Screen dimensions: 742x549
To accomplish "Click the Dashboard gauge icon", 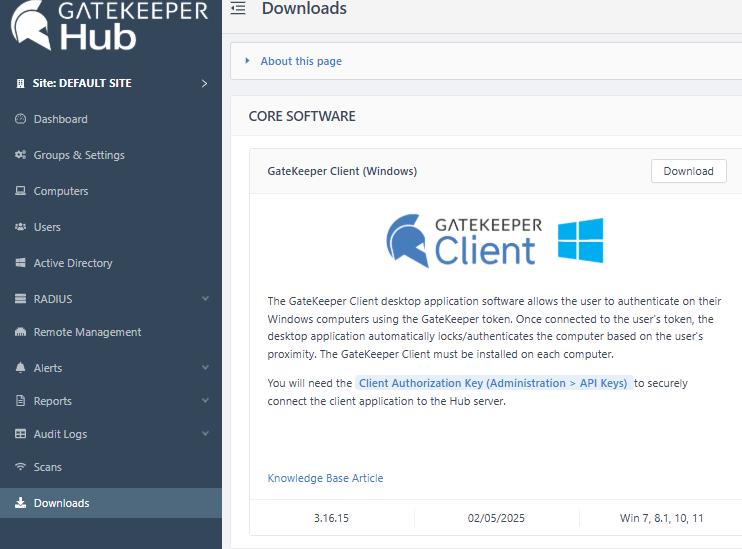I will pyautogui.click(x=20, y=119).
